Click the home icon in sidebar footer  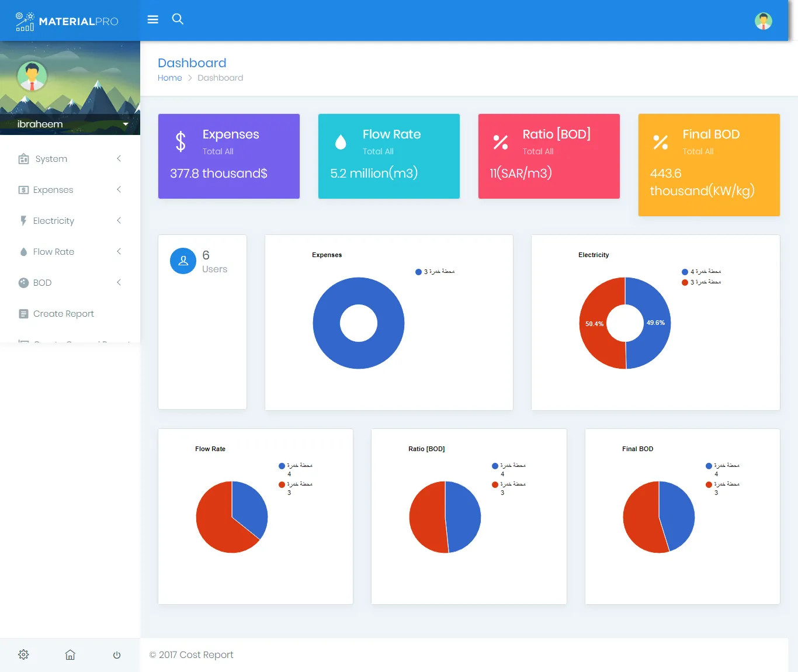(x=70, y=654)
